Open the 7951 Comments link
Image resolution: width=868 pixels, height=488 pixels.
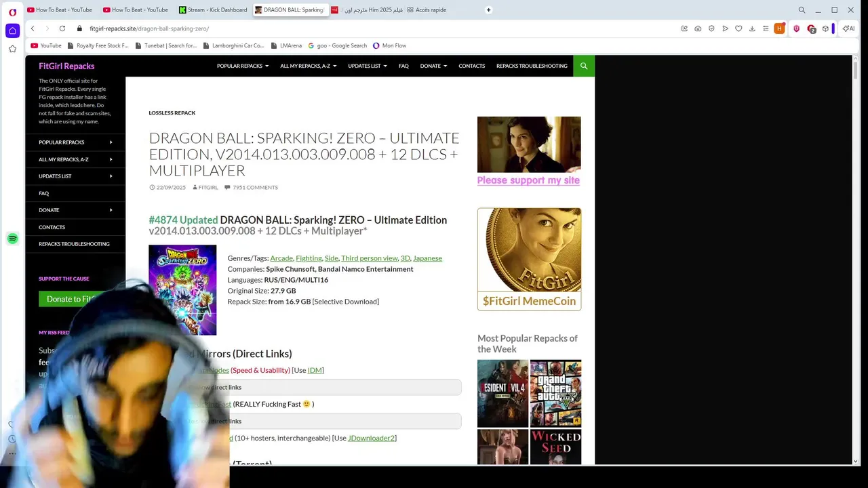click(255, 187)
